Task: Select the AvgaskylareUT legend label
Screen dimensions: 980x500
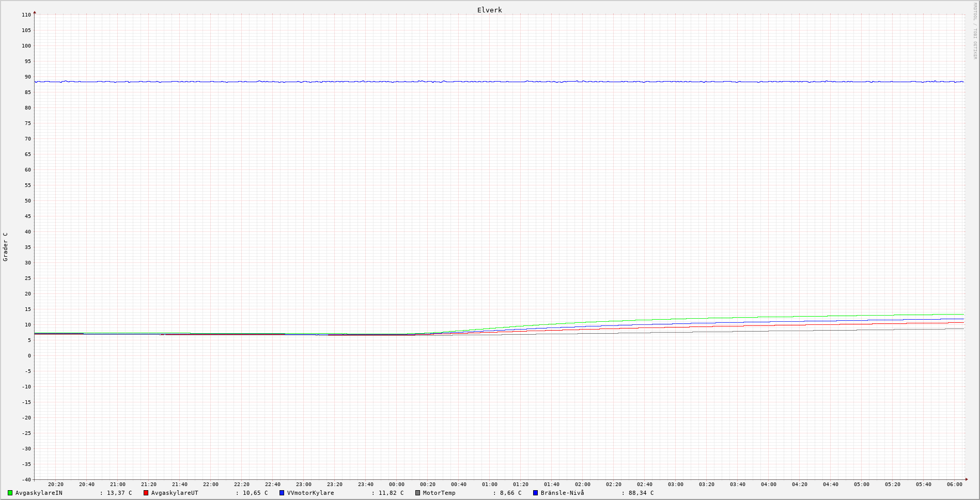Action: pos(175,493)
